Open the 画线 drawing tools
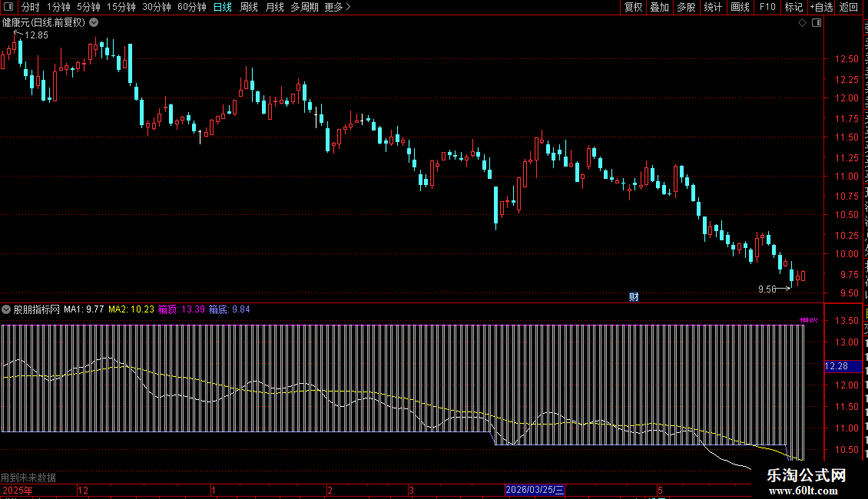Image resolution: width=868 pixels, height=499 pixels. tap(740, 7)
